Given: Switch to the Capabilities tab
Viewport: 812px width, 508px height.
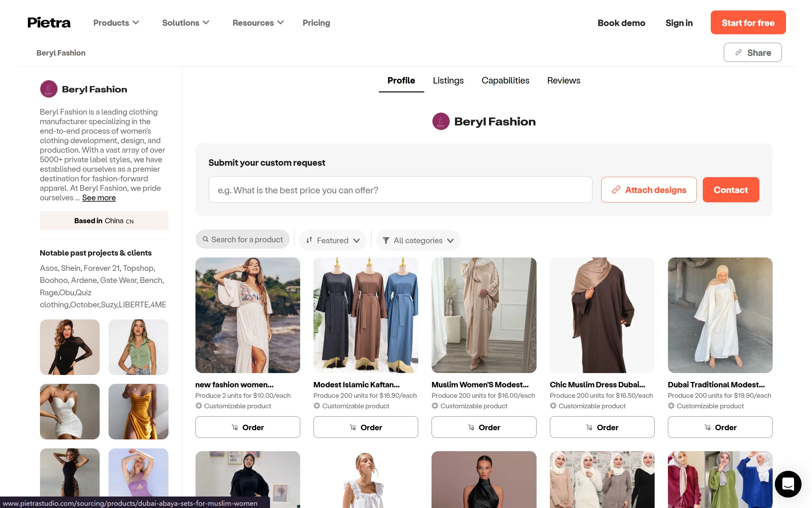Looking at the screenshot, I should pyautogui.click(x=505, y=80).
